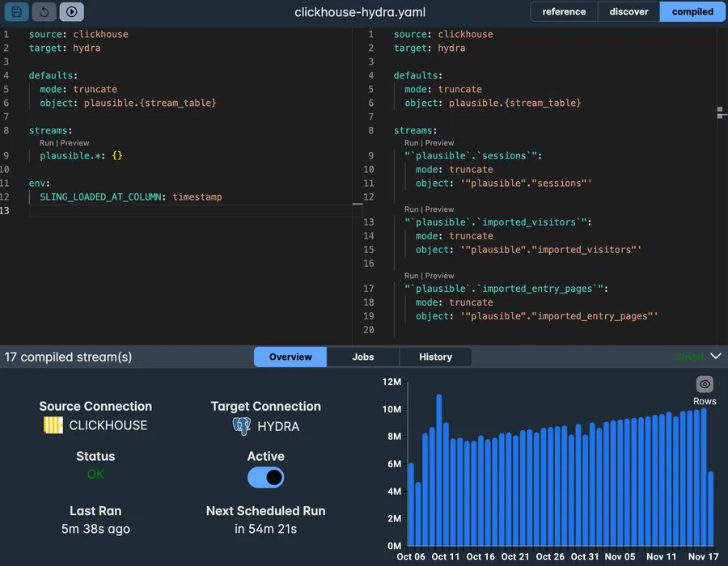Click Preview above imported_visitors stream
Viewport: 728px width, 566px height.
tap(439, 209)
